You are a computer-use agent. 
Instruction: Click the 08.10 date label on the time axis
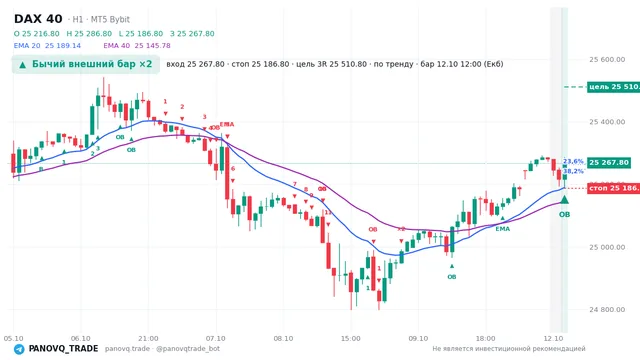(283, 339)
